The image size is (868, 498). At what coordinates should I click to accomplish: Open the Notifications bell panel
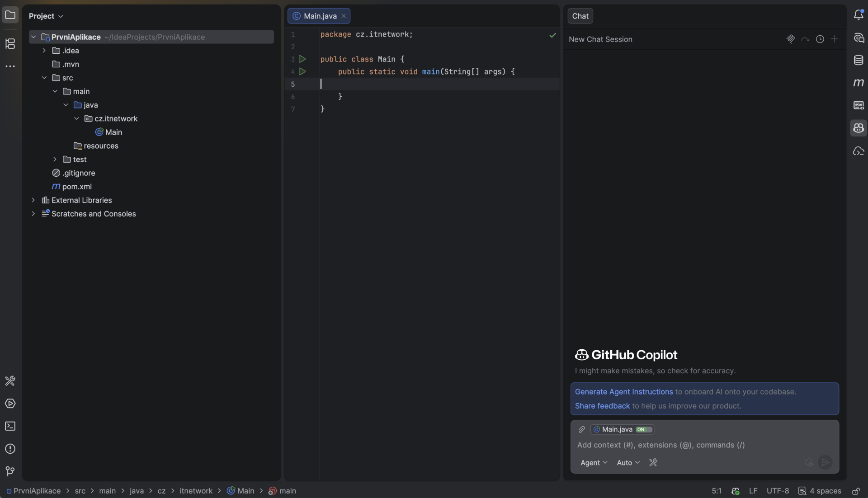click(x=859, y=14)
